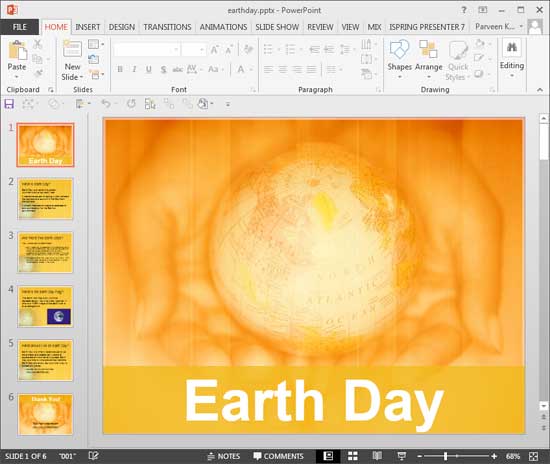Open the INSERT tab

(x=88, y=27)
